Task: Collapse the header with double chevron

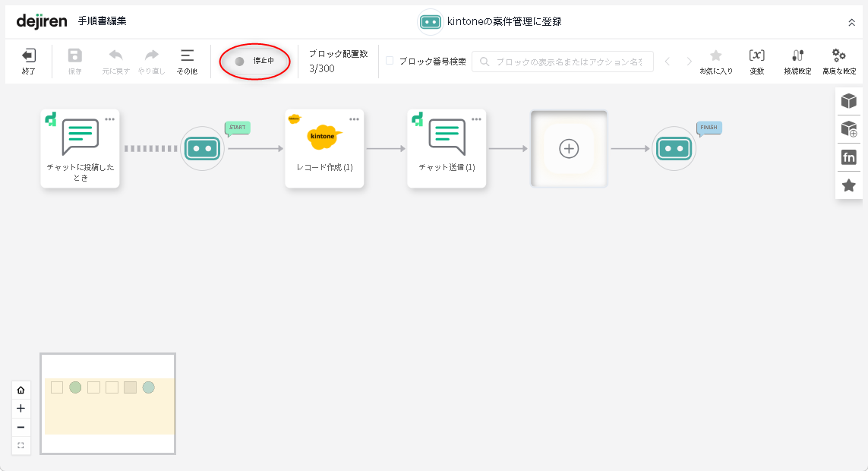Action: [851, 23]
